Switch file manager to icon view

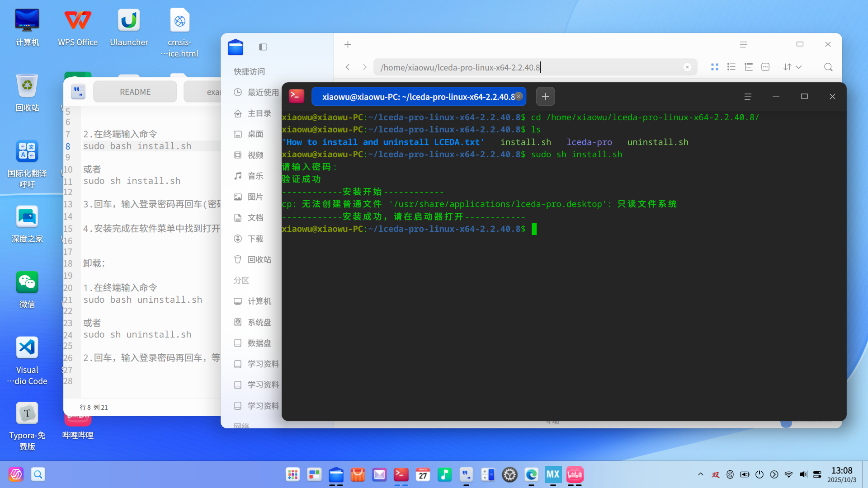(x=715, y=67)
